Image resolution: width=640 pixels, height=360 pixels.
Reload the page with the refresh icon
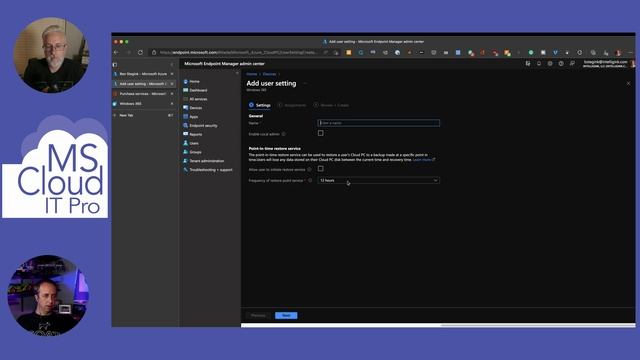click(x=140, y=52)
